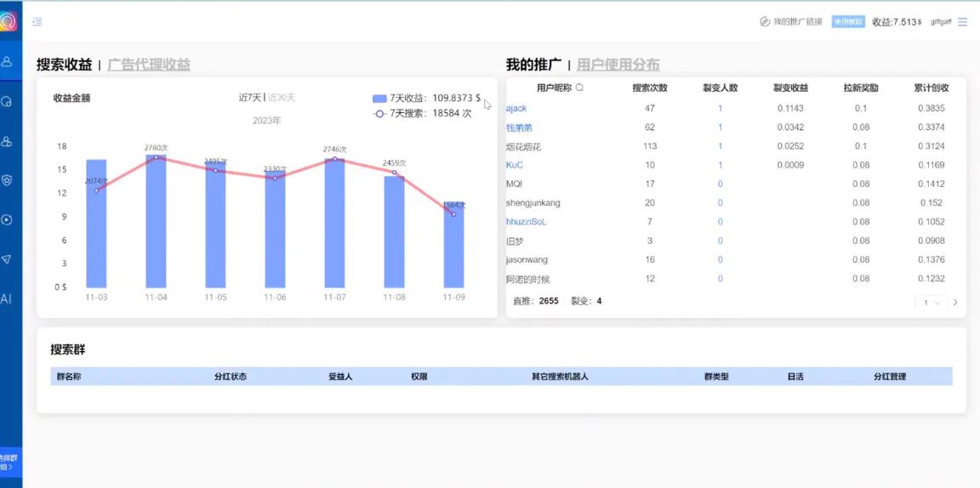
Task: Switch to 广告代理收益 tab
Action: click(x=149, y=65)
